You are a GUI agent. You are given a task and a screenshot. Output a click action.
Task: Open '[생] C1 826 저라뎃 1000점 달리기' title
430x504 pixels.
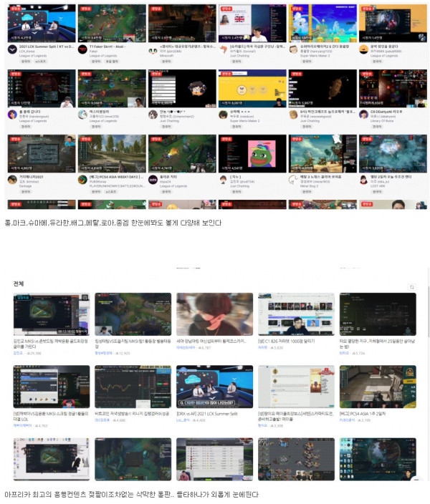pos(287,341)
